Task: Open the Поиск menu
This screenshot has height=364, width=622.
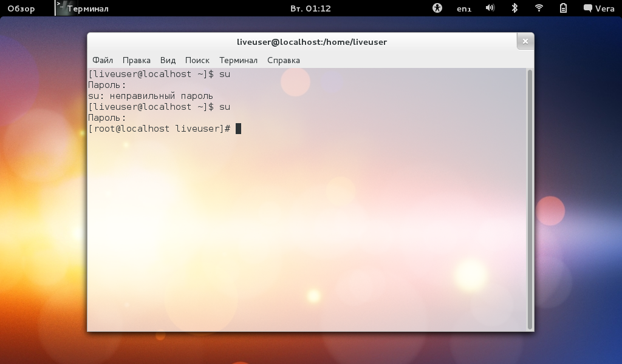Action: click(197, 60)
